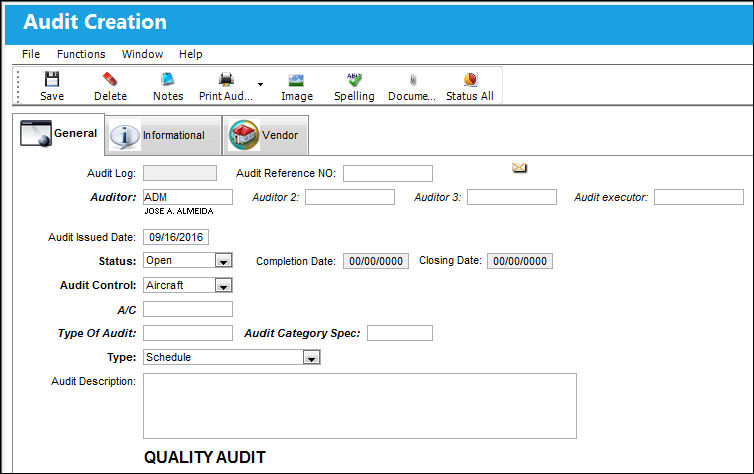Open the File menu
Viewport: 754px width, 474px height.
coord(31,54)
